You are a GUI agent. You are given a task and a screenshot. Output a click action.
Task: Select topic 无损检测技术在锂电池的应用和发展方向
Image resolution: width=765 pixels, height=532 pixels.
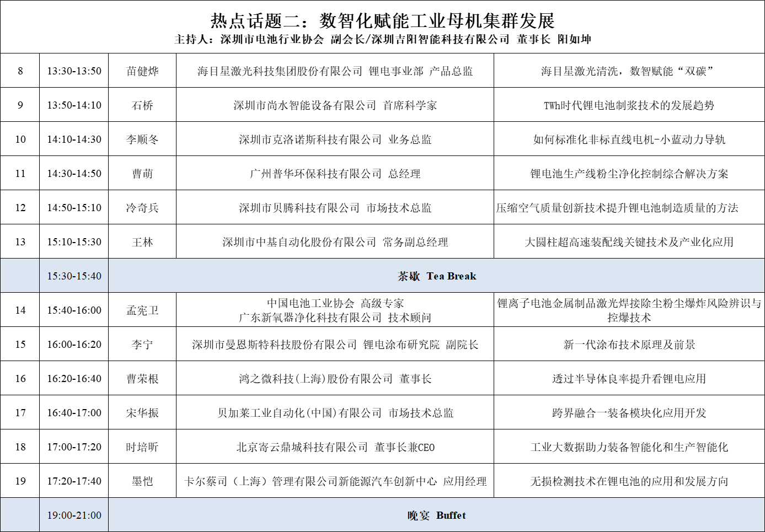pyautogui.click(x=629, y=481)
